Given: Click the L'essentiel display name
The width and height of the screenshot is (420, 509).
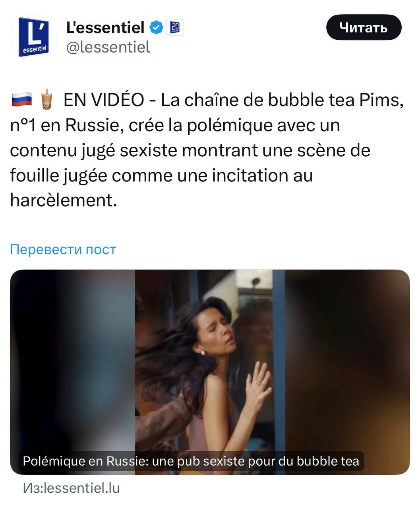Looking at the screenshot, I should (x=105, y=27).
